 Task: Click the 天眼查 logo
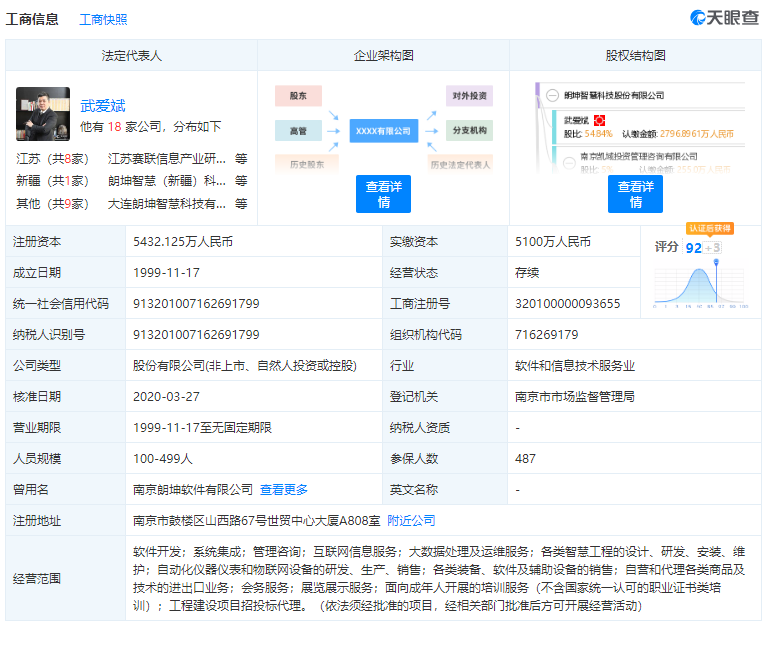[724, 18]
